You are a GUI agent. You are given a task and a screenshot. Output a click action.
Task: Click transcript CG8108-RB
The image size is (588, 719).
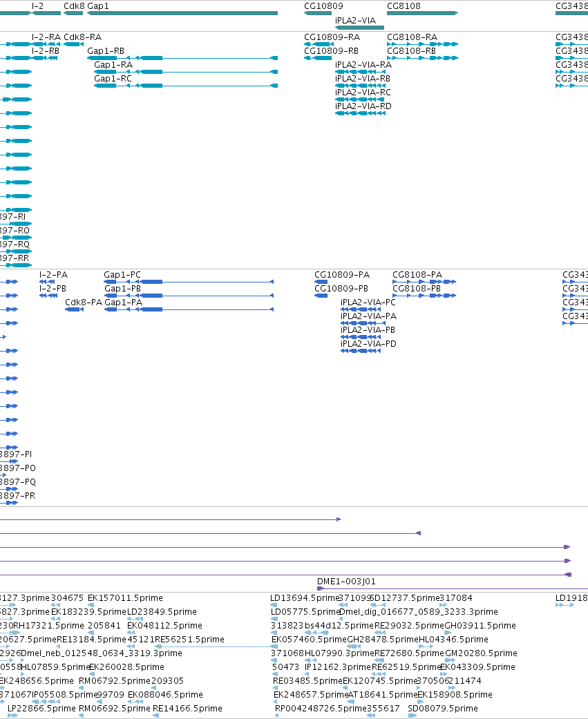coord(422,58)
